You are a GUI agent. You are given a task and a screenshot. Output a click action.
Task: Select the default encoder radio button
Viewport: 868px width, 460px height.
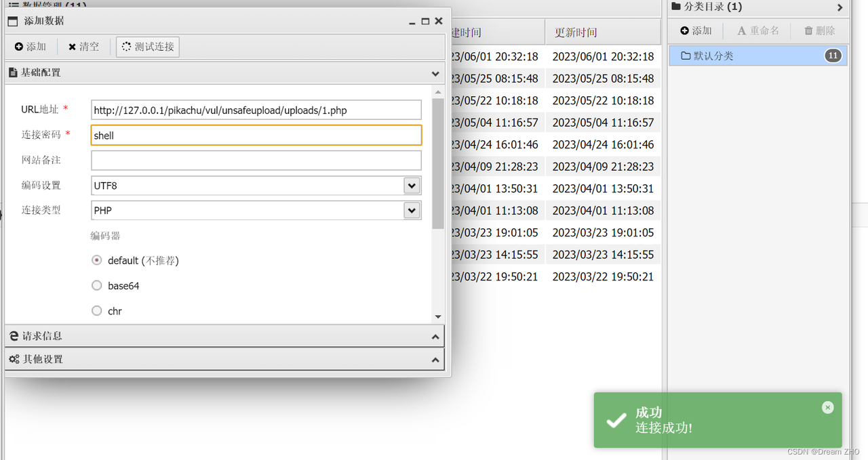click(x=97, y=260)
